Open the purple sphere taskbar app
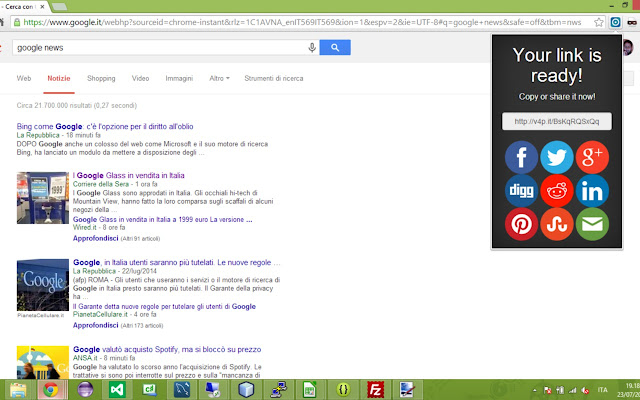 (x=85, y=390)
